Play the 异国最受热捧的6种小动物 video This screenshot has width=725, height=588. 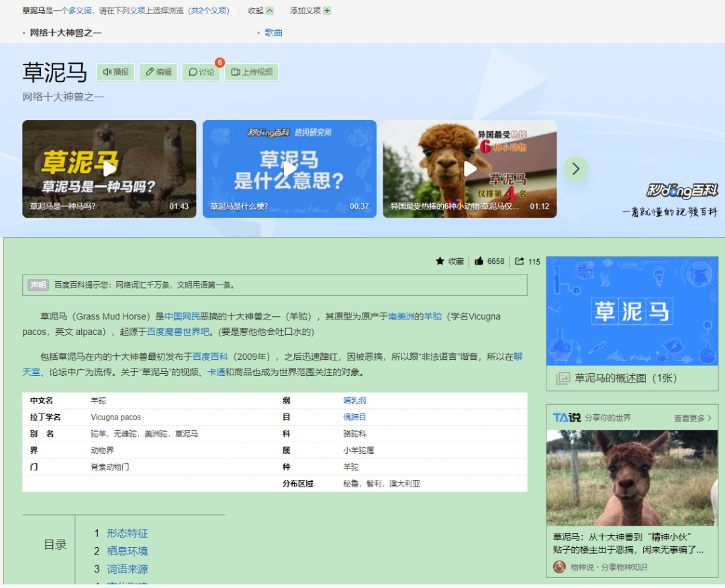pyautogui.click(x=470, y=168)
